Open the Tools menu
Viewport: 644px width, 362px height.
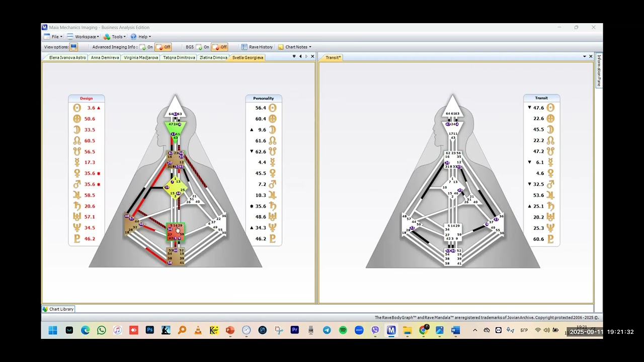(x=115, y=37)
